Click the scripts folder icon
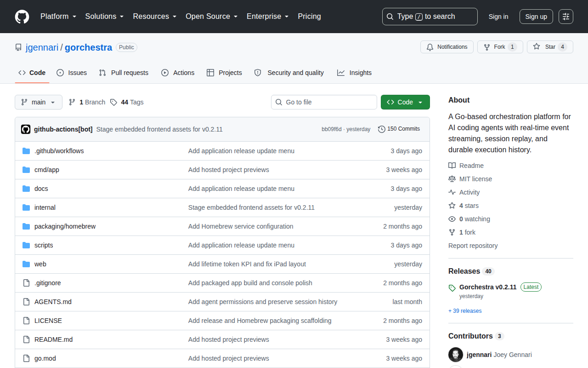The width and height of the screenshot is (588, 368). [26, 245]
